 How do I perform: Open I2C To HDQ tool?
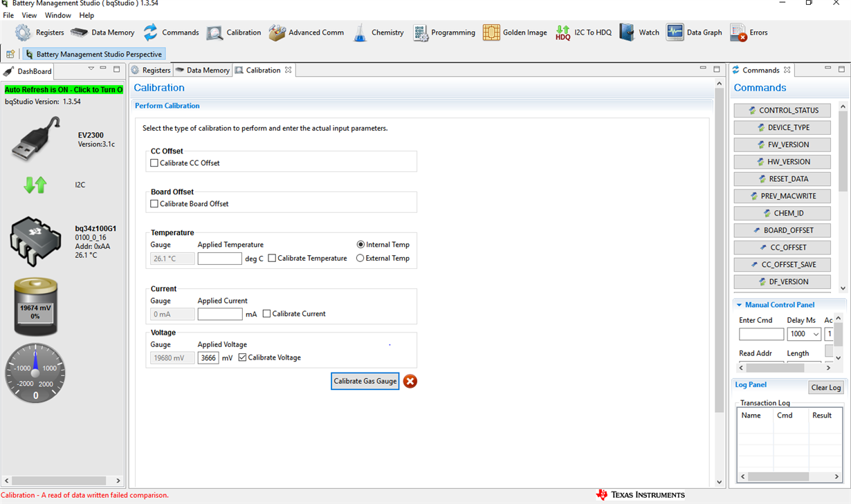coord(583,32)
